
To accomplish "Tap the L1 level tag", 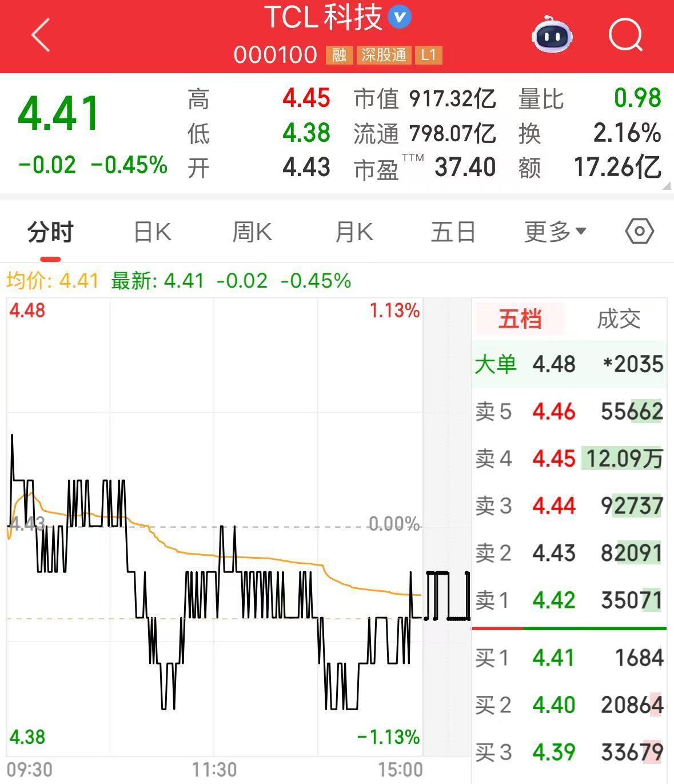I will click(428, 55).
